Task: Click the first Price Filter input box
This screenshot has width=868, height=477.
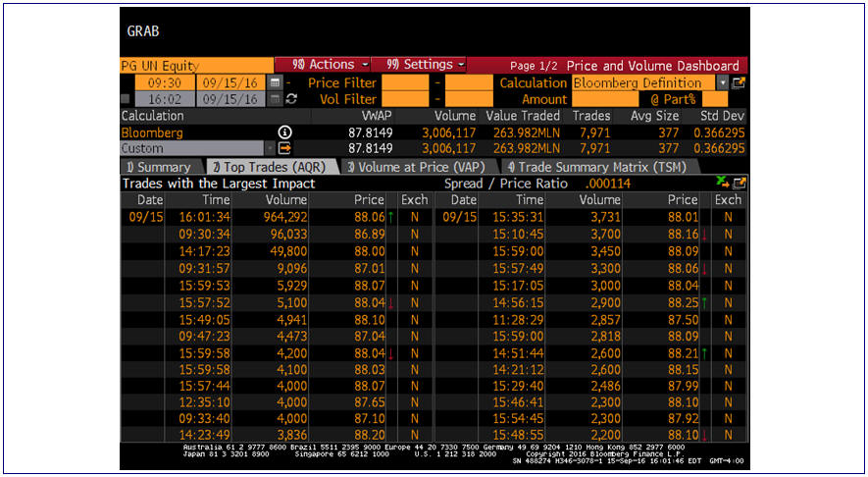Action: click(x=405, y=83)
